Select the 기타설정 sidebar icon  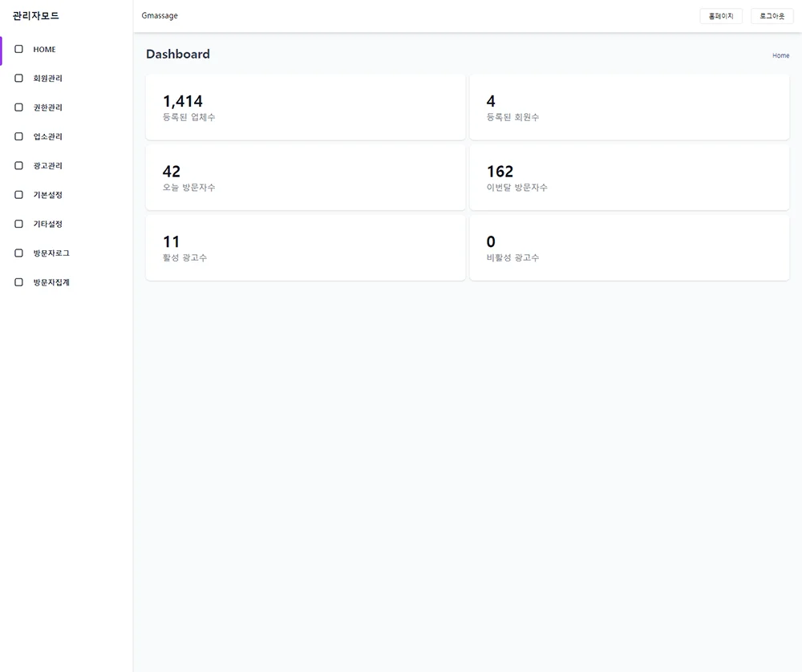click(x=19, y=224)
